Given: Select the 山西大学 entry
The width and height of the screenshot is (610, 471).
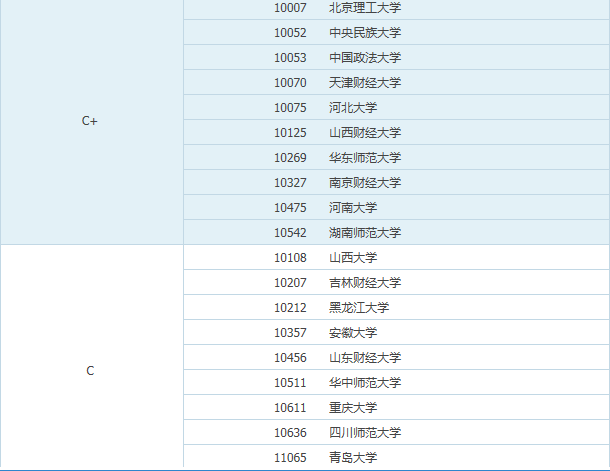Looking at the screenshot, I should (353, 257).
